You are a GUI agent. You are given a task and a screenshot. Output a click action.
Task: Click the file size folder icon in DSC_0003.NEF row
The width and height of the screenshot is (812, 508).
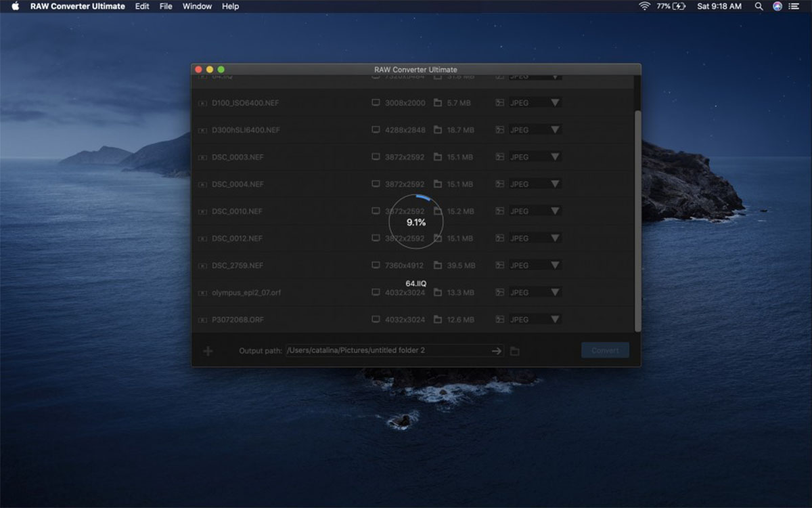pos(438,156)
